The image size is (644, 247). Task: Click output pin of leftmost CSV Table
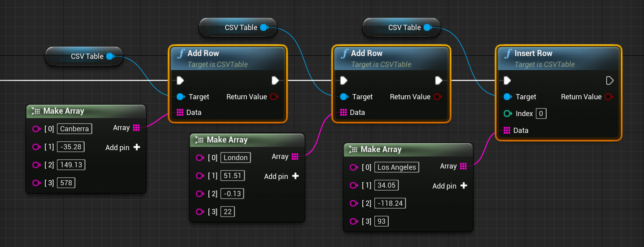click(x=110, y=56)
